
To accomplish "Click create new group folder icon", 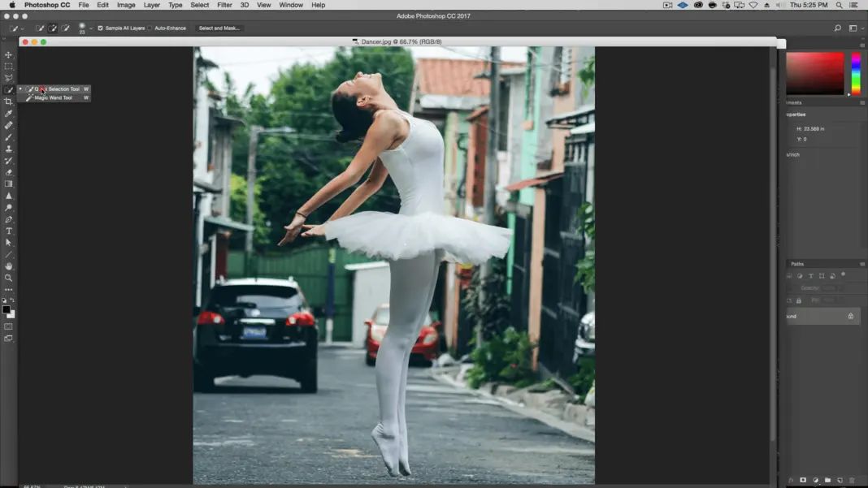I will point(827,480).
